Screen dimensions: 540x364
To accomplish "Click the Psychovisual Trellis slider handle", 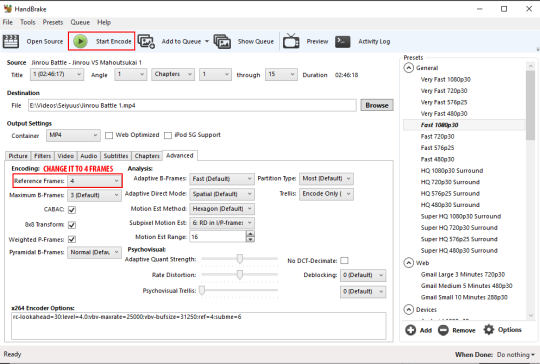I will (x=202, y=290).
